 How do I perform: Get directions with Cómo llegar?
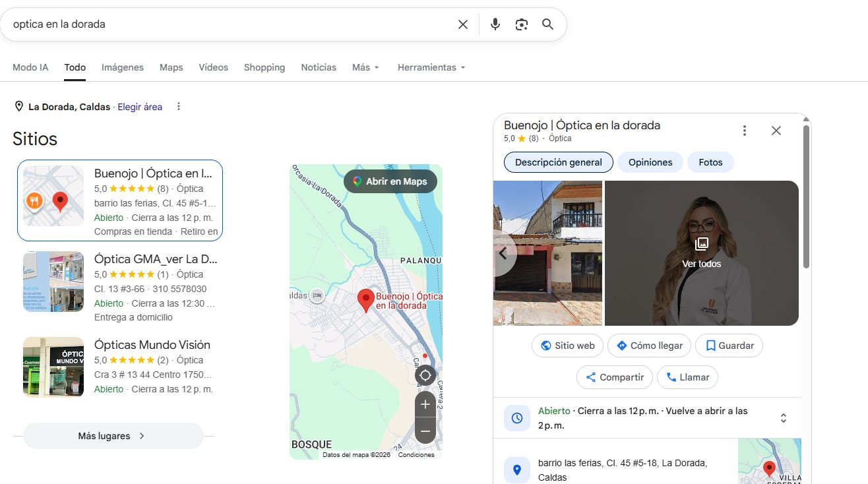click(x=650, y=346)
